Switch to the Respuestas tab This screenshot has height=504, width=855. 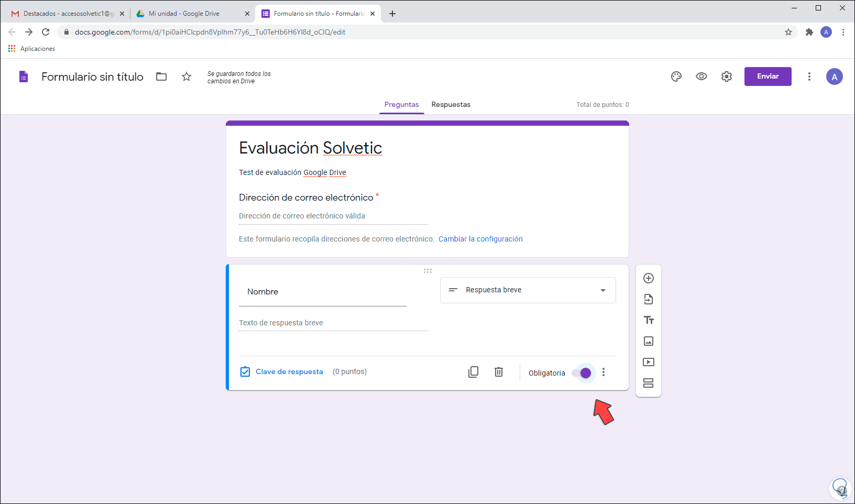click(451, 105)
